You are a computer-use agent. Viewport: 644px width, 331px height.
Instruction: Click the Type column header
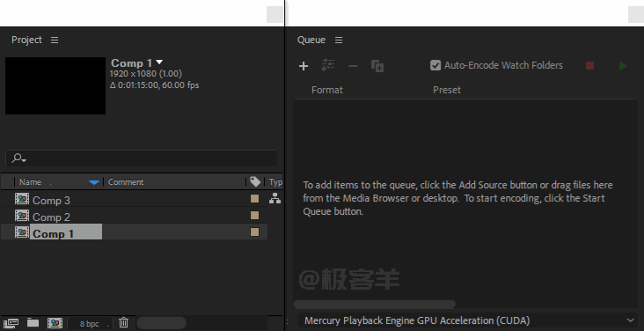275,182
